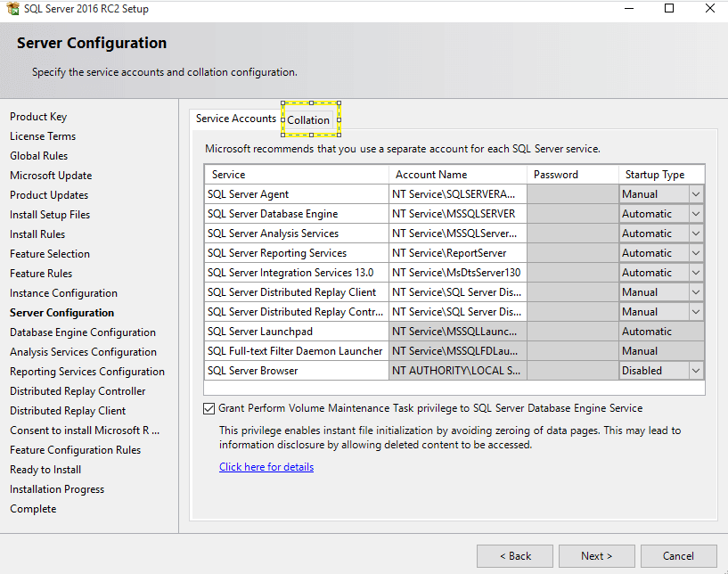
Task: Select Ready to Install in the sidebar
Action: (x=45, y=469)
